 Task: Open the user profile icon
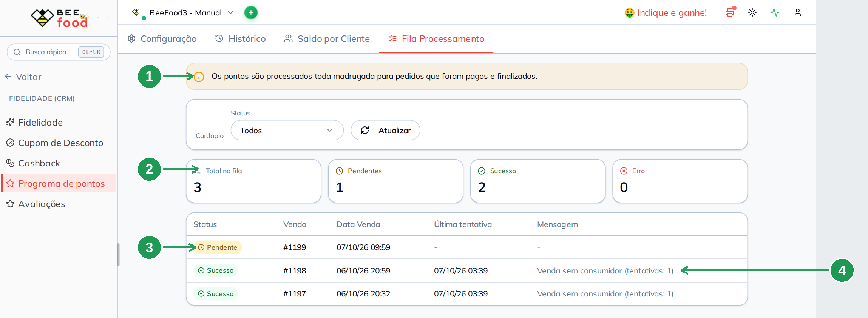click(798, 12)
